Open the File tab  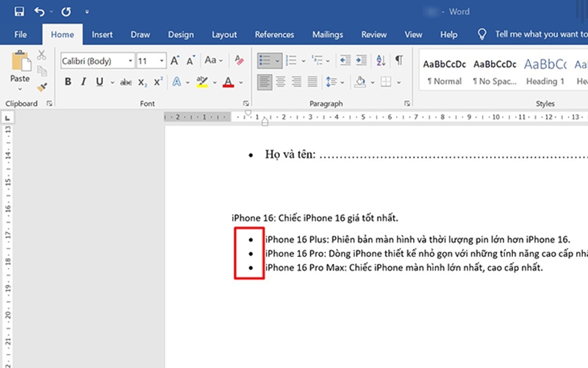coord(21,35)
